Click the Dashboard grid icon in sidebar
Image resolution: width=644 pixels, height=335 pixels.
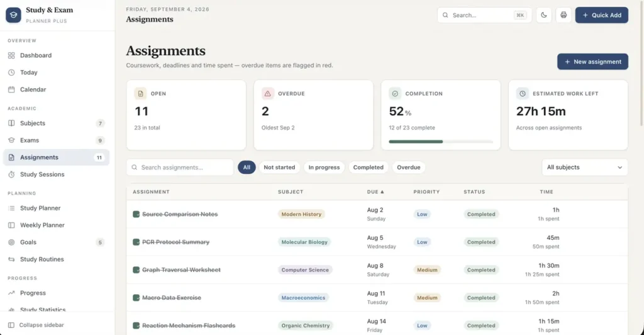tap(11, 55)
